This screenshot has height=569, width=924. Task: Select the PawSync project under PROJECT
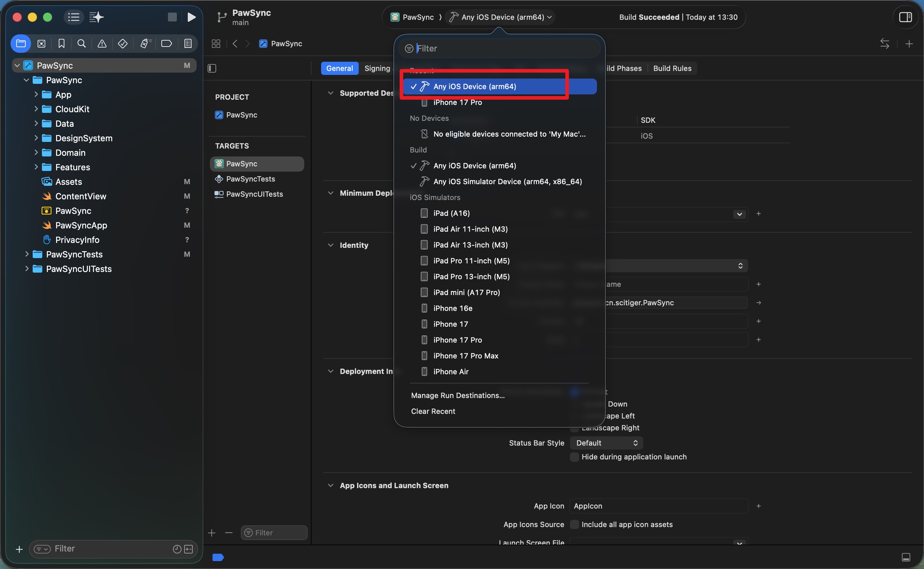point(257,115)
